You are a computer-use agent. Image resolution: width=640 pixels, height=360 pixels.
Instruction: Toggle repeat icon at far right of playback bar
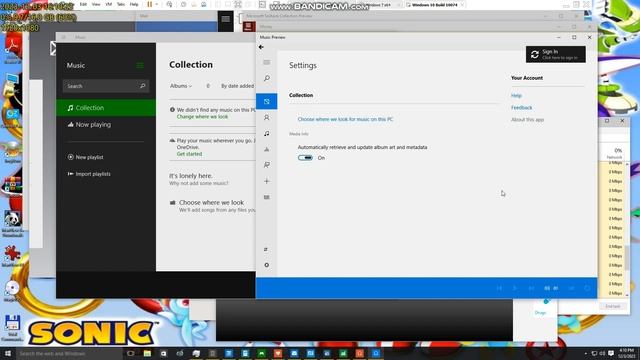(x=587, y=288)
